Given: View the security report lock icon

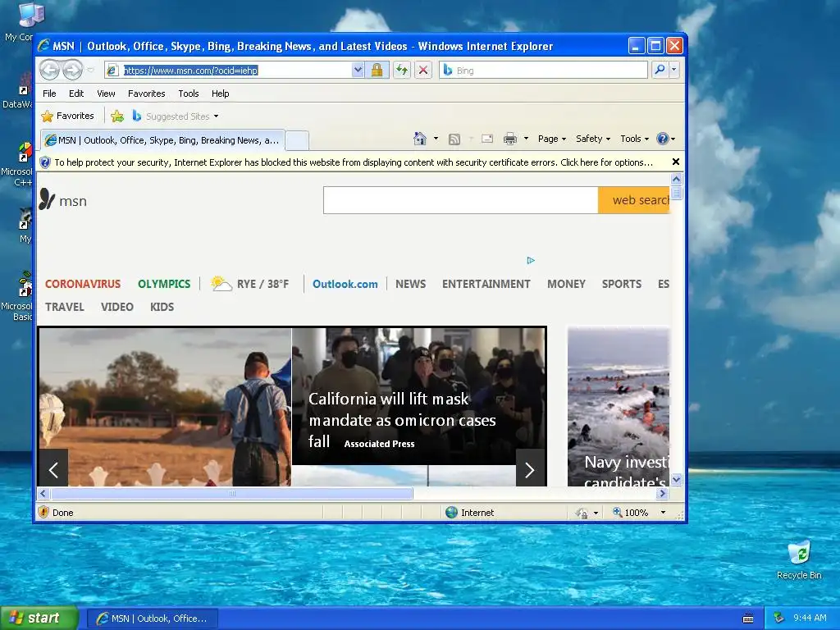Looking at the screenshot, I should [377, 71].
